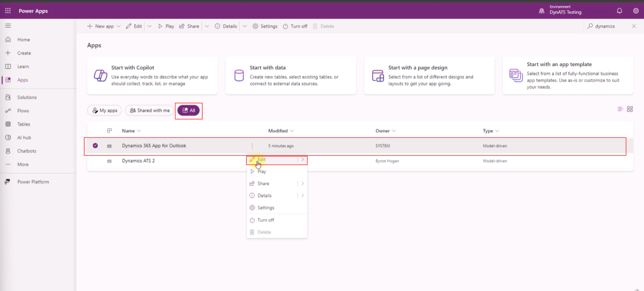644x291 pixels.
Task: Sort by the Modified column header
Action: (x=281, y=131)
